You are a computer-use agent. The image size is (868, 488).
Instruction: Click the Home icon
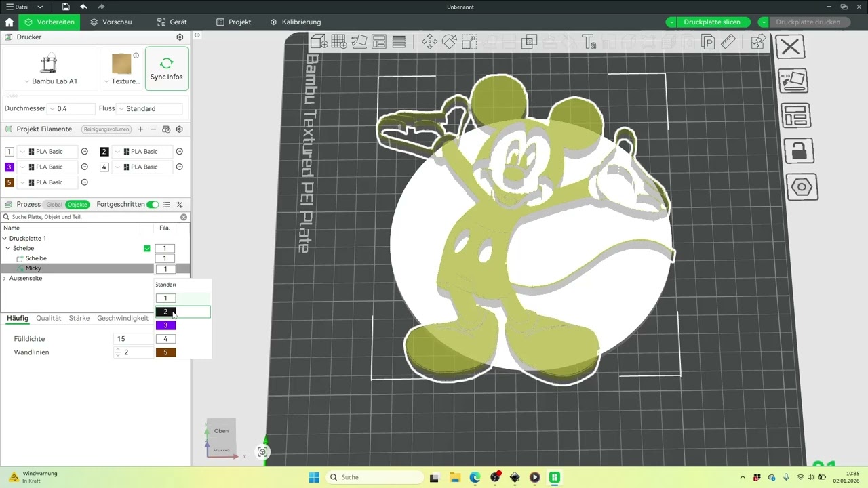tap(9, 22)
